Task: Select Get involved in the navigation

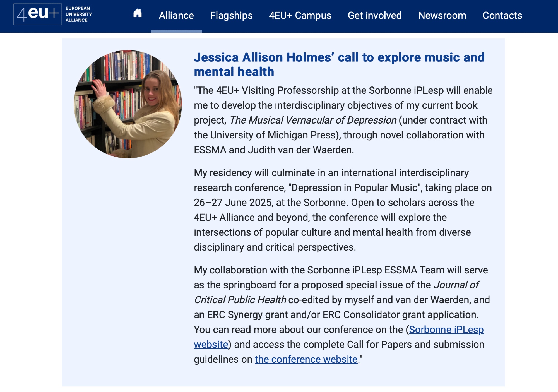Action: point(374,16)
